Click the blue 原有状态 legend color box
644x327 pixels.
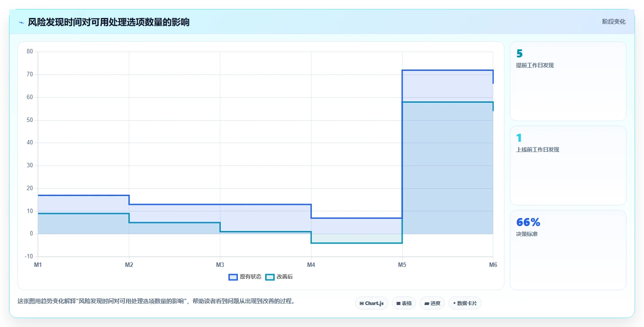click(233, 277)
